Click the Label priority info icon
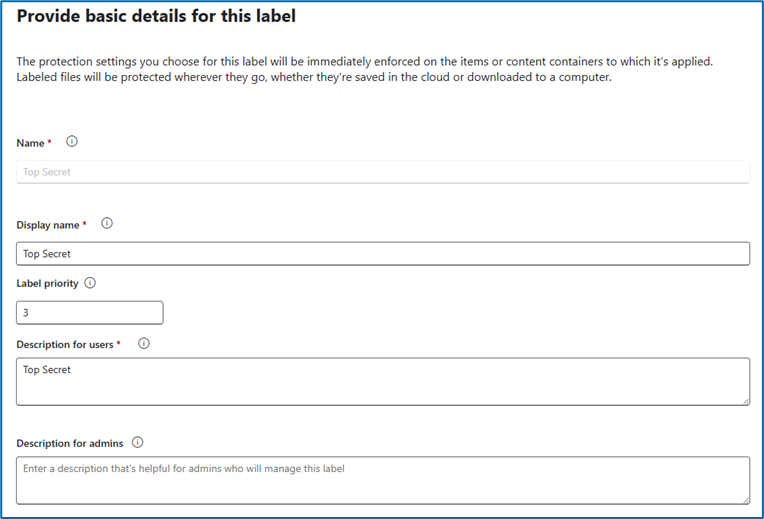This screenshot has height=519, width=764. tap(90, 283)
